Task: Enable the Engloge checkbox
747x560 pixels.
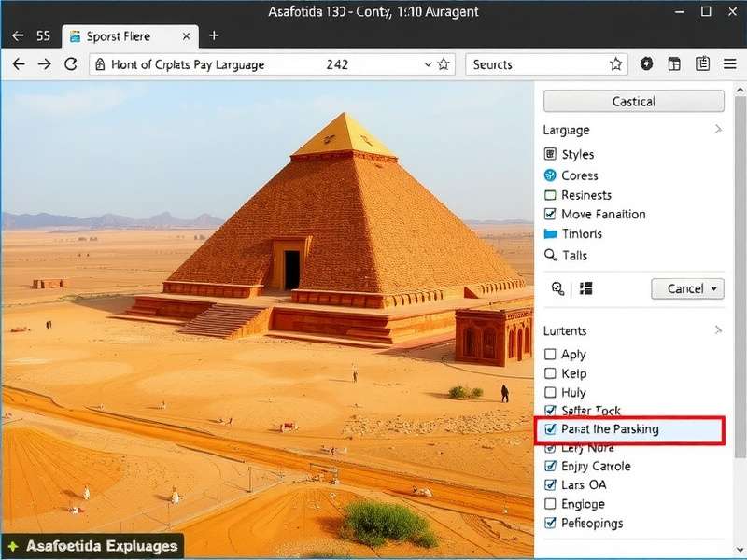Action: pos(550,504)
